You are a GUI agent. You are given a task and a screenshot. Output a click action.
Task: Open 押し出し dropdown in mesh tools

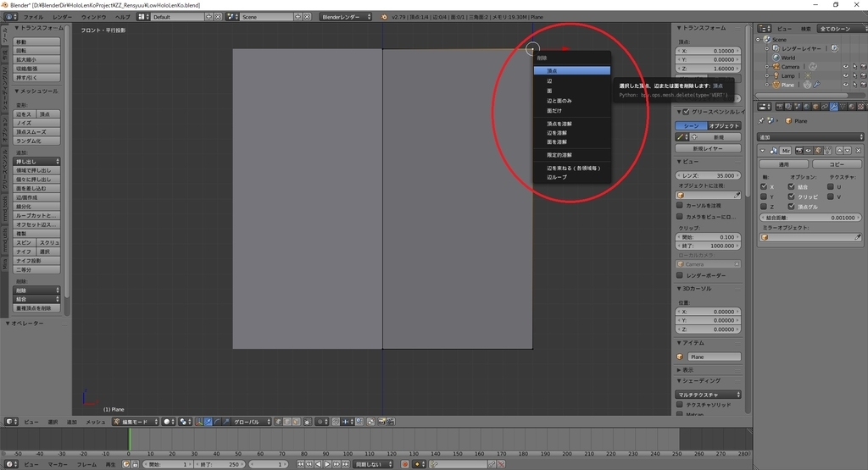point(36,162)
